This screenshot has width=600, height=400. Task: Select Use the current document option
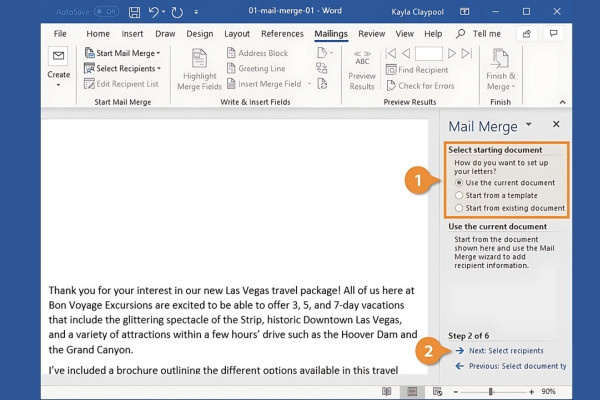[x=505, y=183]
